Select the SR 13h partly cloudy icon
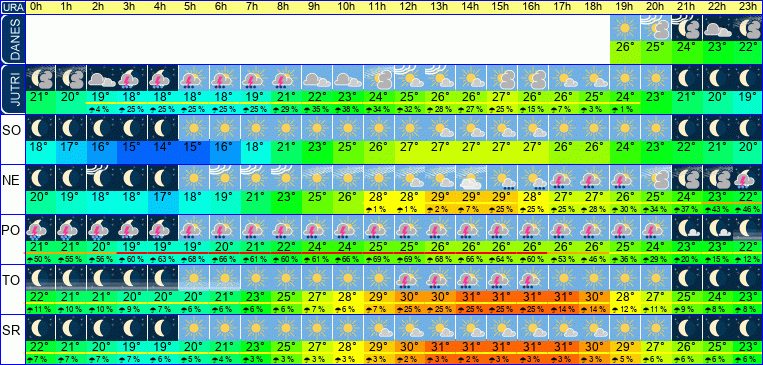 point(440,327)
